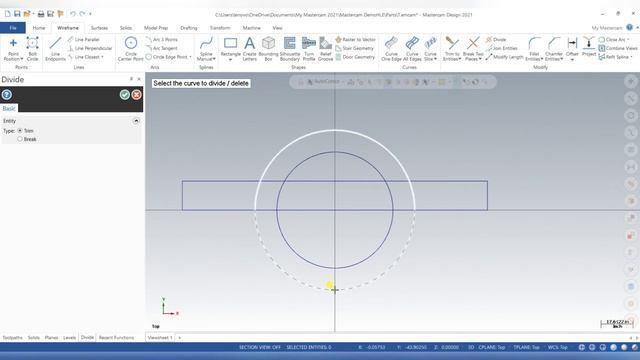Open Offset dropdown arrow

572,60
